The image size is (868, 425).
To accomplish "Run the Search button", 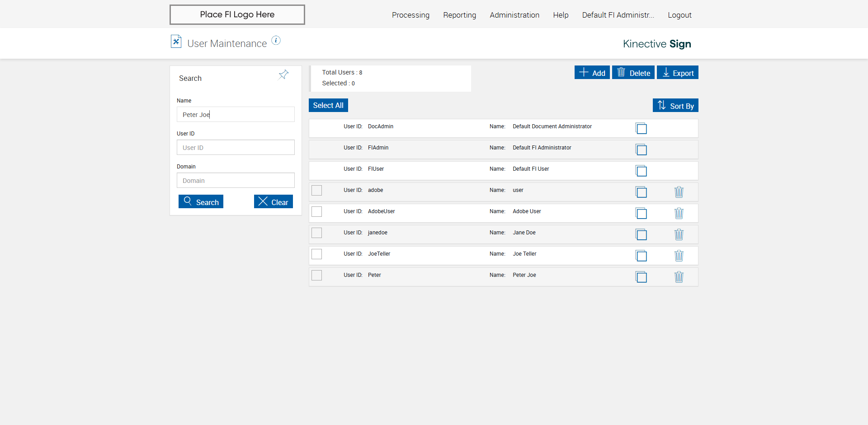I will [201, 201].
